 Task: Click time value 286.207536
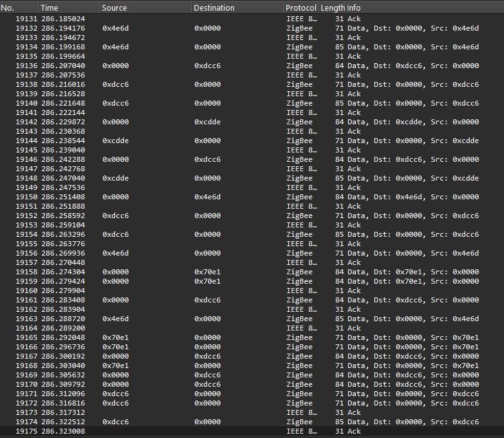click(x=63, y=75)
